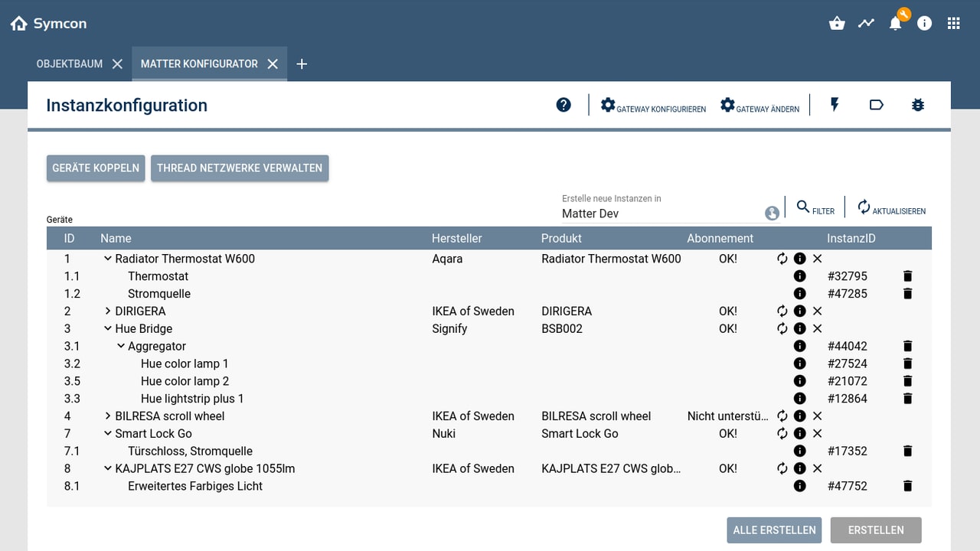This screenshot has width=980, height=551.
Task: Refresh the Hue Bridge subscription
Action: coord(782,328)
